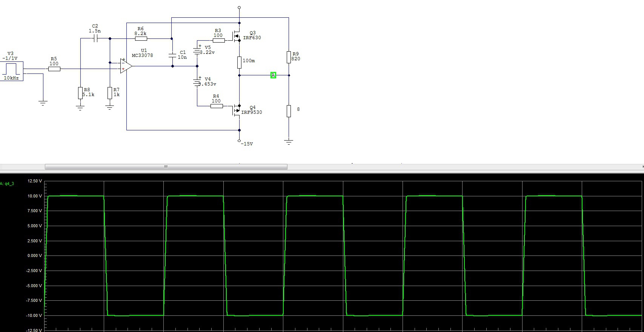Click the horizontal scrollbar thumb of schematic
The width and height of the screenshot is (644, 332).
166,167
